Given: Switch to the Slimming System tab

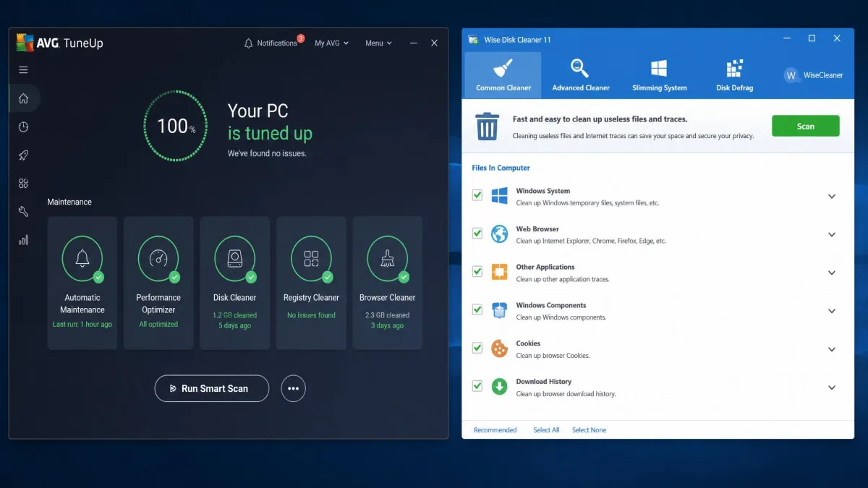Looking at the screenshot, I should click(659, 75).
